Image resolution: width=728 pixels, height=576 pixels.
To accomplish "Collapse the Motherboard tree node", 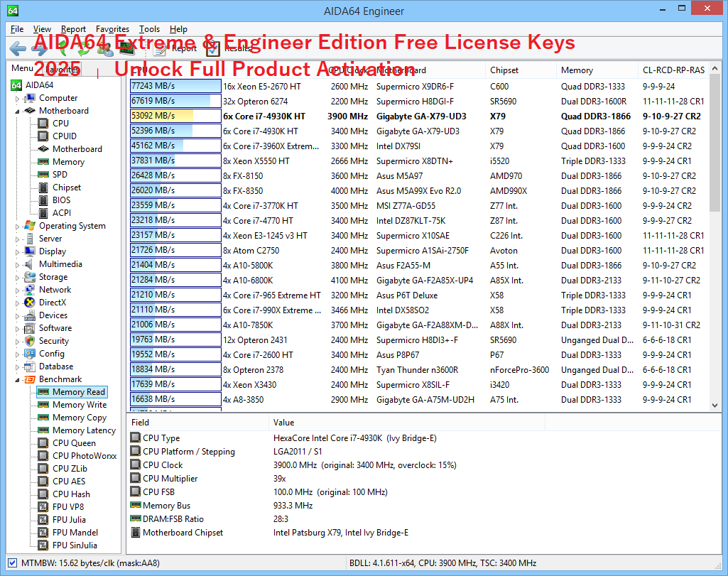I will (17, 111).
